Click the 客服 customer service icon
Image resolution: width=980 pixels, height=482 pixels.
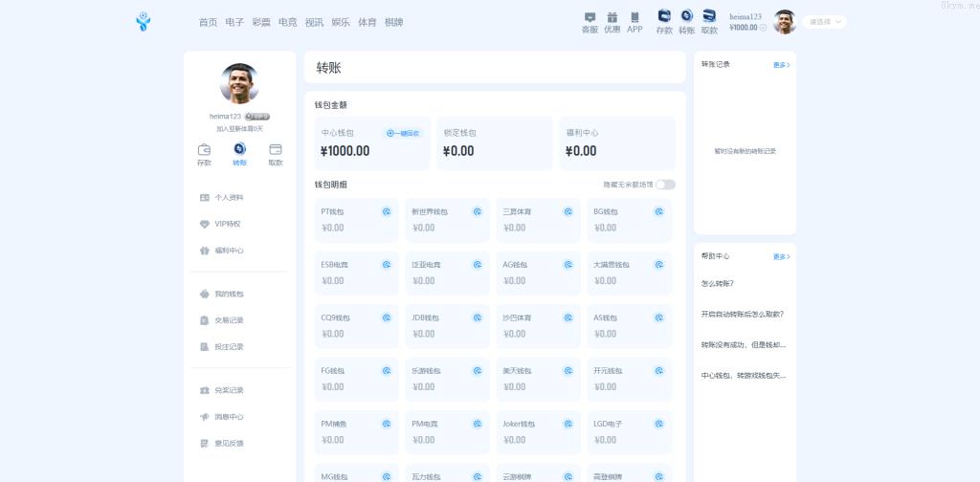[590, 17]
